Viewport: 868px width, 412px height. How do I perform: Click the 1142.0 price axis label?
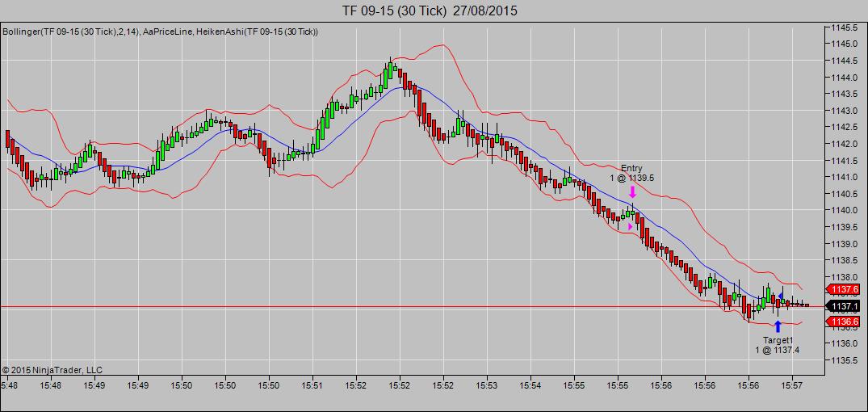pyautogui.click(x=845, y=144)
